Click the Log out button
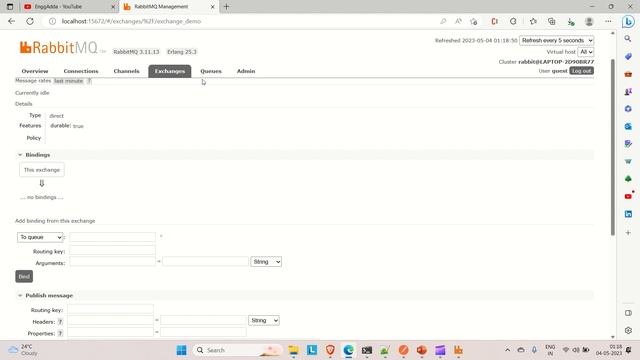Image resolution: width=640 pixels, height=360 pixels. 581,71
